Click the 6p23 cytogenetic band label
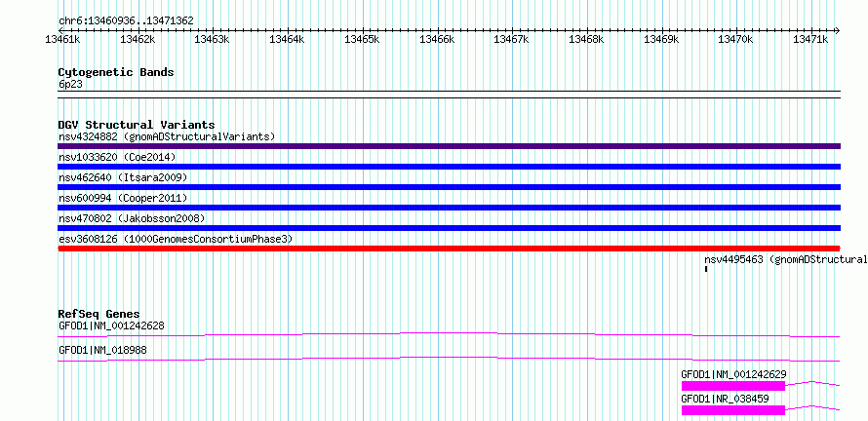Screen dimensions: 868x421 click(x=70, y=85)
